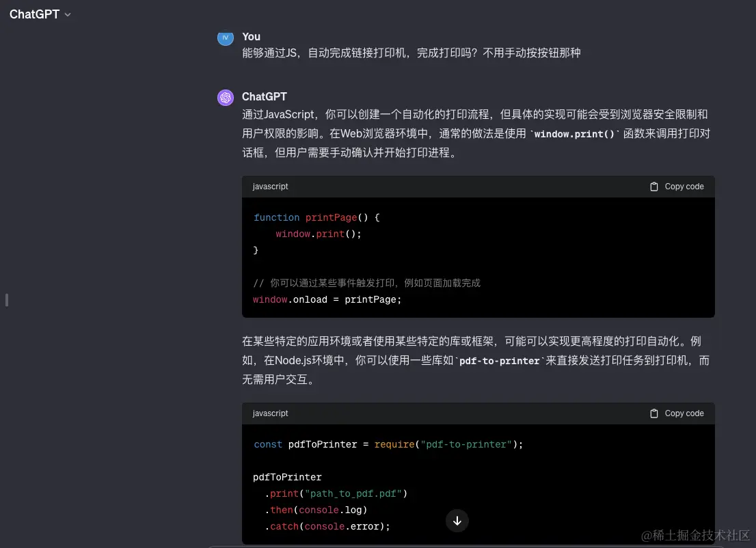Click the user's question text about JS printing
Screen dimensions: 756x548
[411, 53]
